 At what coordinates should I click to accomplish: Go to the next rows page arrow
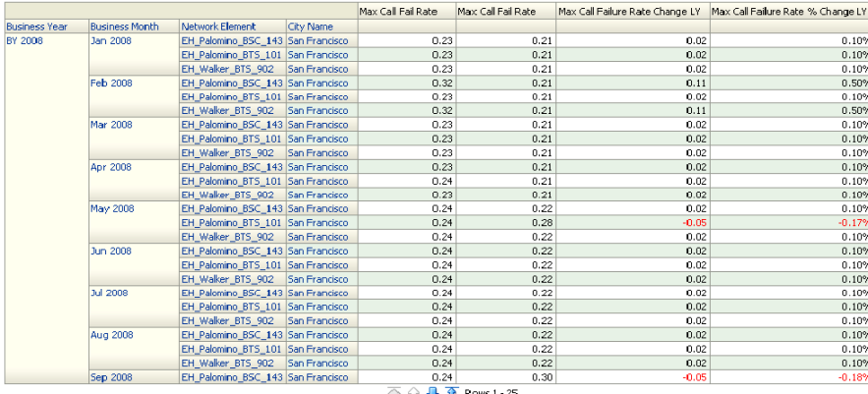tap(434, 391)
